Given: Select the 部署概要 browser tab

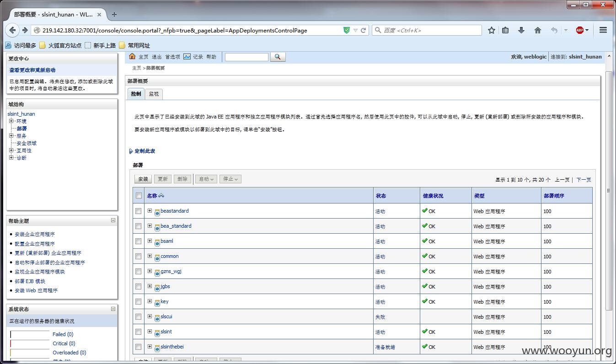Looking at the screenshot, I should pos(56,14).
